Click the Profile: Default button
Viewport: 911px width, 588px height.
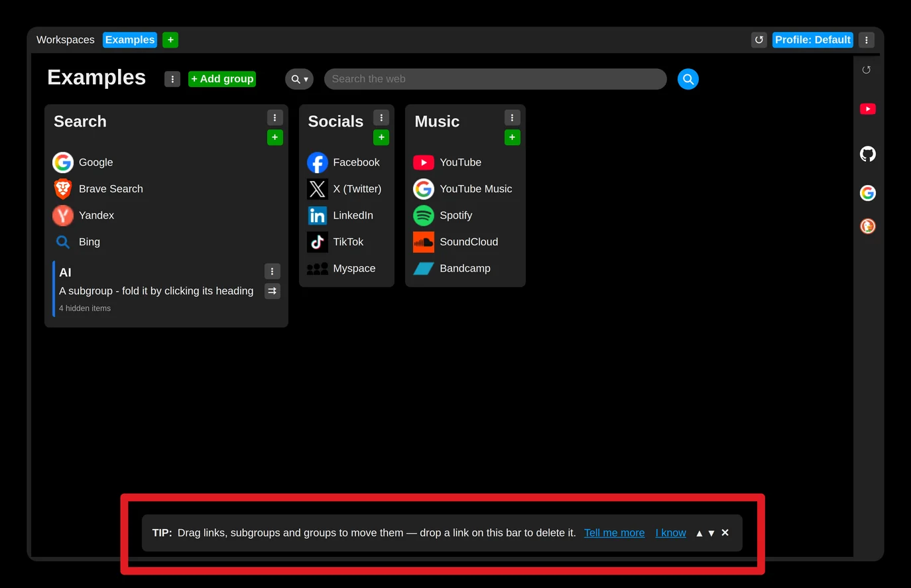pyautogui.click(x=813, y=40)
